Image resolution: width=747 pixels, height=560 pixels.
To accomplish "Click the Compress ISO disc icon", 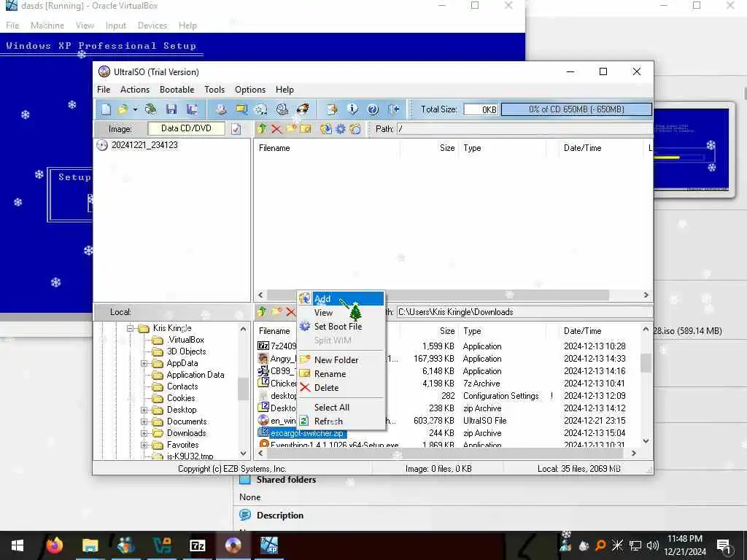I will [x=262, y=109].
